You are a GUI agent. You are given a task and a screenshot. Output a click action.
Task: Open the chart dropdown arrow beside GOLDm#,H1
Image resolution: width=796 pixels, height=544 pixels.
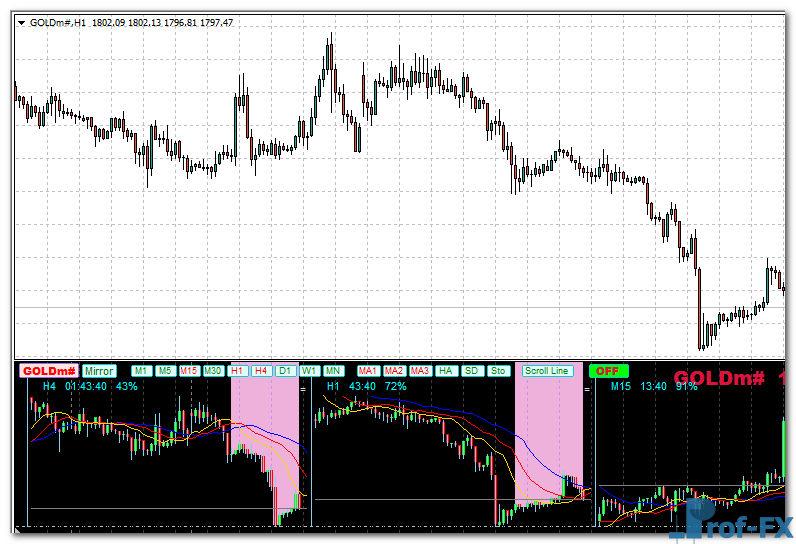22,22
